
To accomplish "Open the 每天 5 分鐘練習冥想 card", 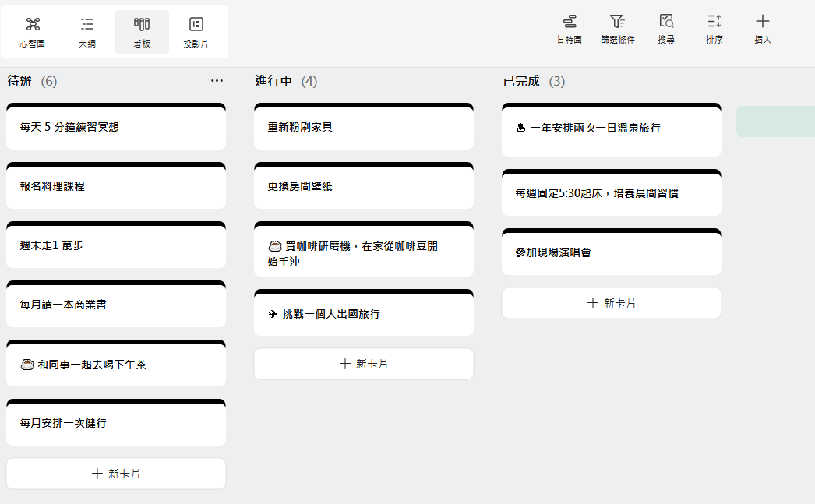I will click(116, 127).
